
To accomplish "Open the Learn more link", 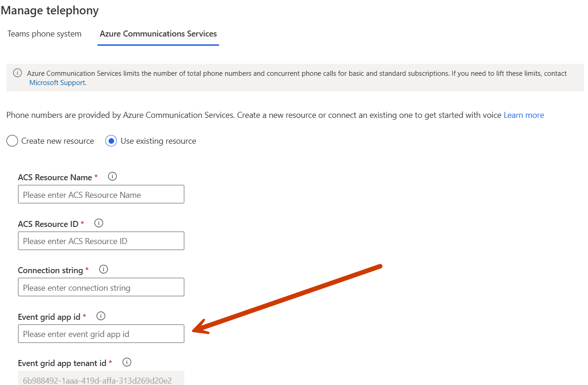I will [x=524, y=115].
